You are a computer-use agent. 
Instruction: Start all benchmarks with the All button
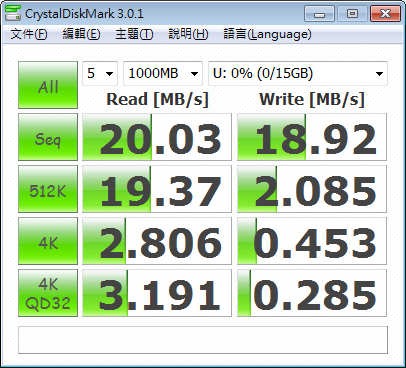48,85
